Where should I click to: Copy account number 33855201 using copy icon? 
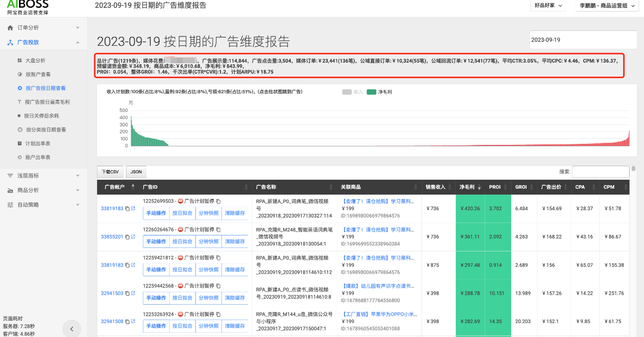pos(127,237)
